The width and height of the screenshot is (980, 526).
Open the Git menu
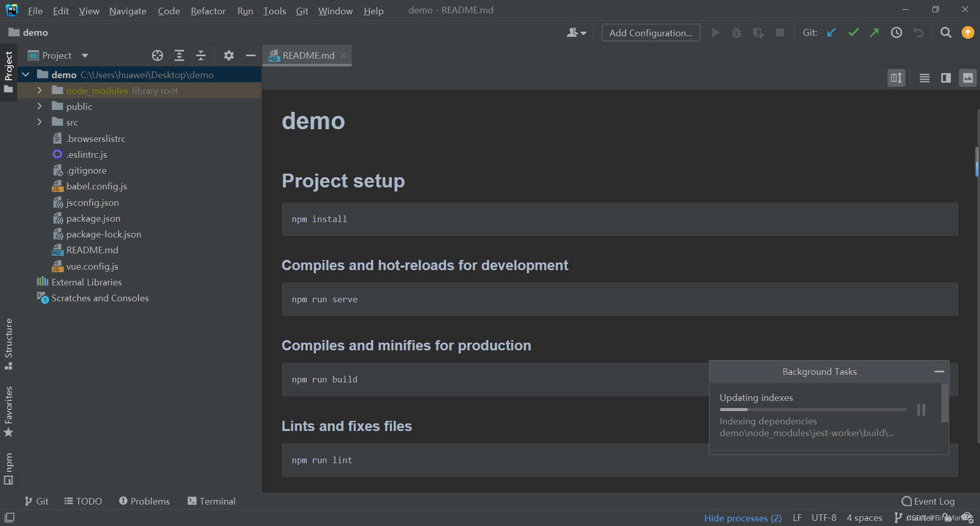(302, 11)
